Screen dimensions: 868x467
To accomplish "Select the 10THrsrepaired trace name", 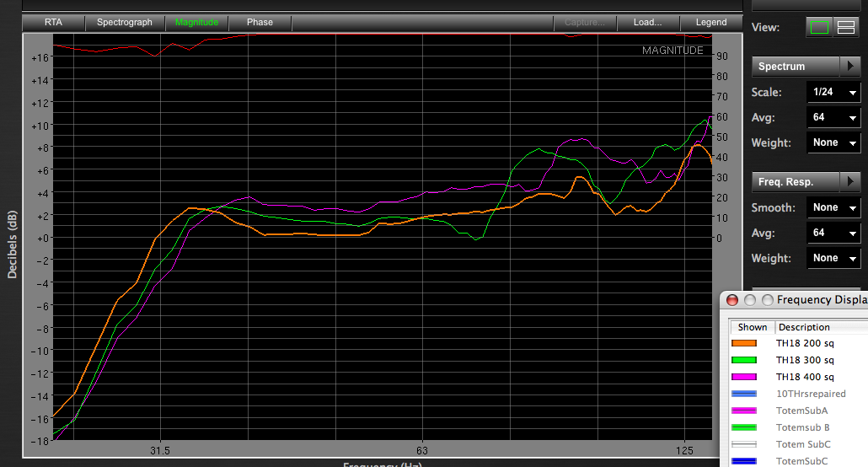I will pyautogui.click(x=811, y=394).
